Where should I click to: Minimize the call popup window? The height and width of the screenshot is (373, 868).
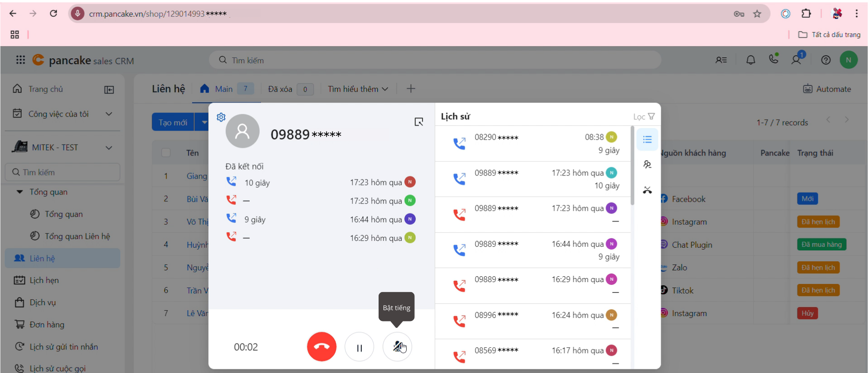pos(419,122)
